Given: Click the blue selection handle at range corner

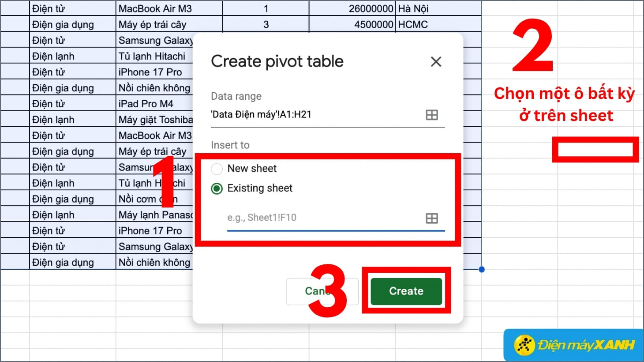Looking at the screenshot, I should [x=482, y=269].
